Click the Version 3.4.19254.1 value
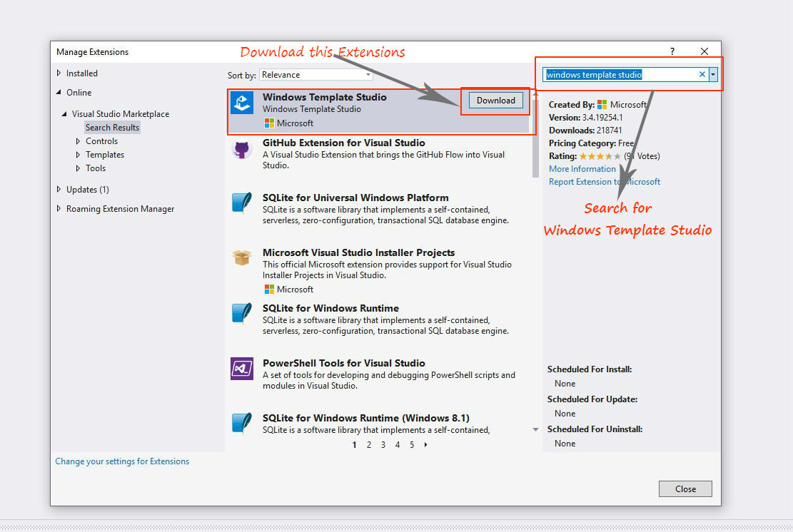 [x=602, y=118]
